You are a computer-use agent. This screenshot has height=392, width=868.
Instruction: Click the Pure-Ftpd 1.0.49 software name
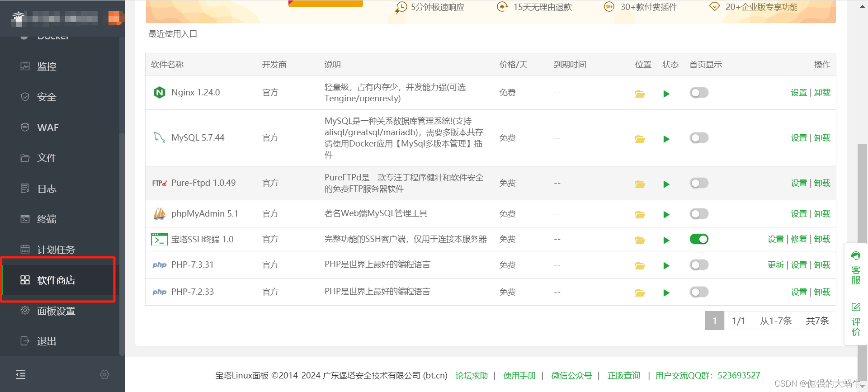point(203,183)
